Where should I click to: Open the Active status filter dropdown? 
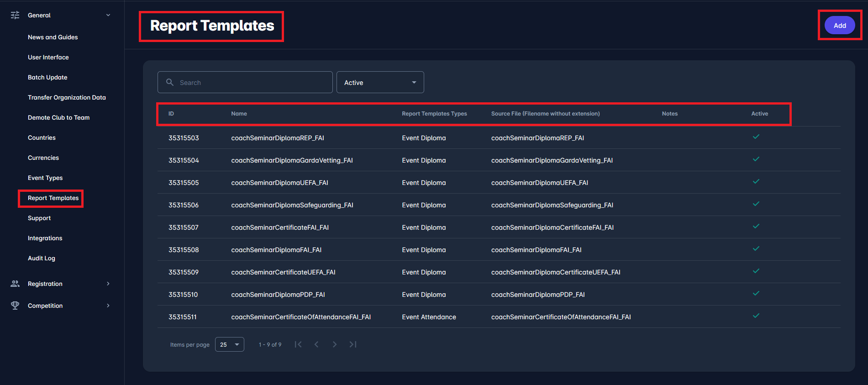(x=380, y=82)
